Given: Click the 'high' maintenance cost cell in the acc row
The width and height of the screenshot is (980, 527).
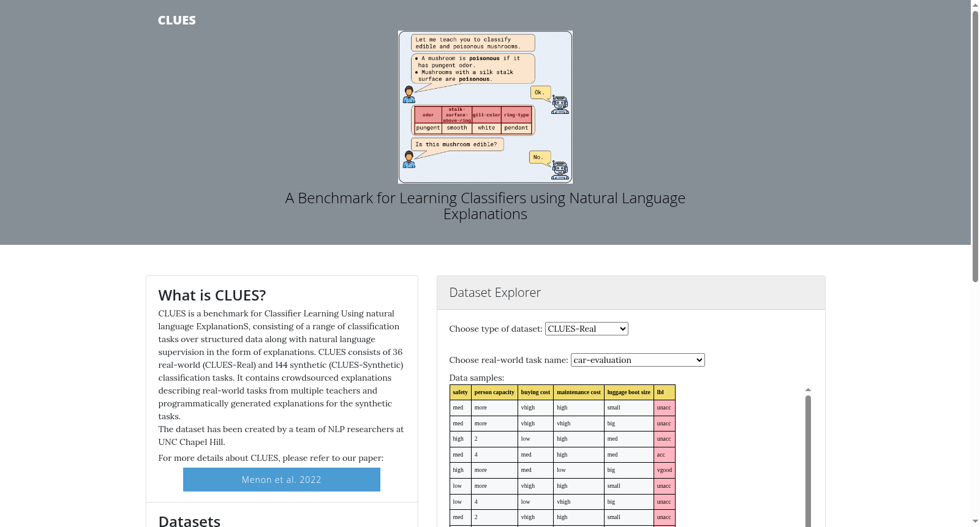Looking at the screenshot, I should pos(579,455).
